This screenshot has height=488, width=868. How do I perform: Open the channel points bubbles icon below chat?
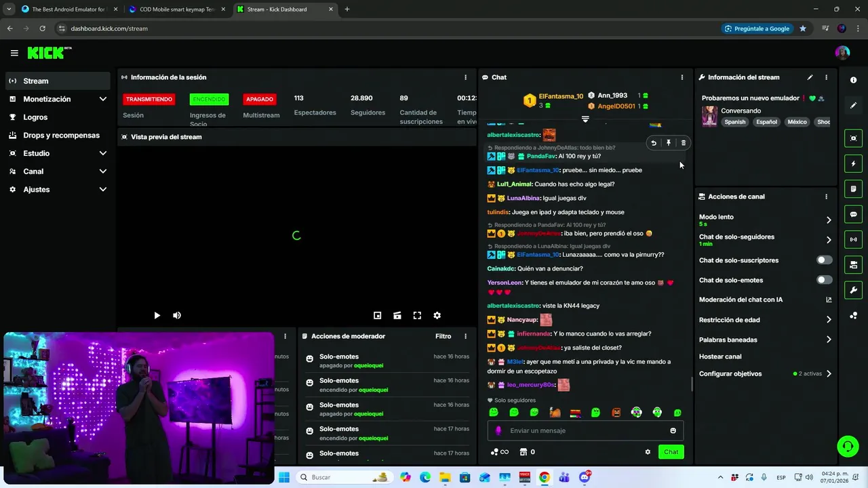coord(494,452)
